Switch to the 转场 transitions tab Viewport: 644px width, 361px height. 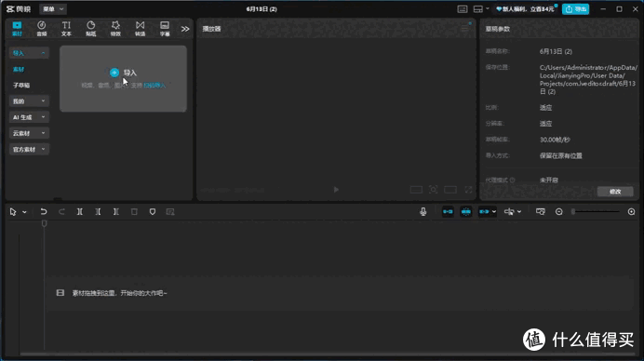(x=140, y=29)
